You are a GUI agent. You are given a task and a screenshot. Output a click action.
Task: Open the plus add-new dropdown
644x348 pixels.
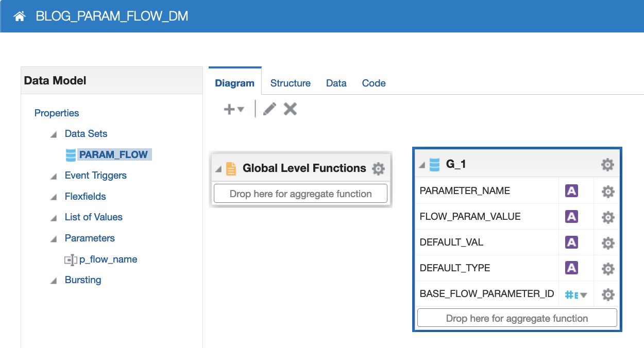point(233,109)
